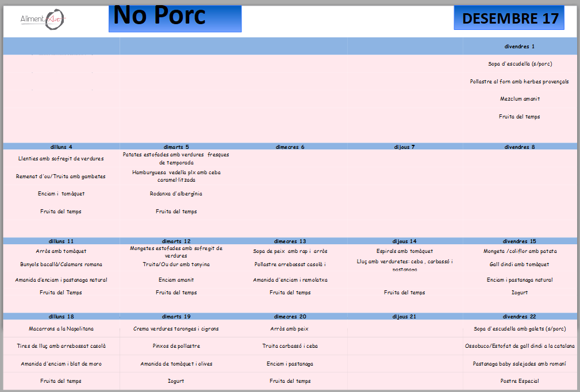Screen dimensions: 580x392
Task: Select the Postre Especial cell
Action: tap(519, 381)
